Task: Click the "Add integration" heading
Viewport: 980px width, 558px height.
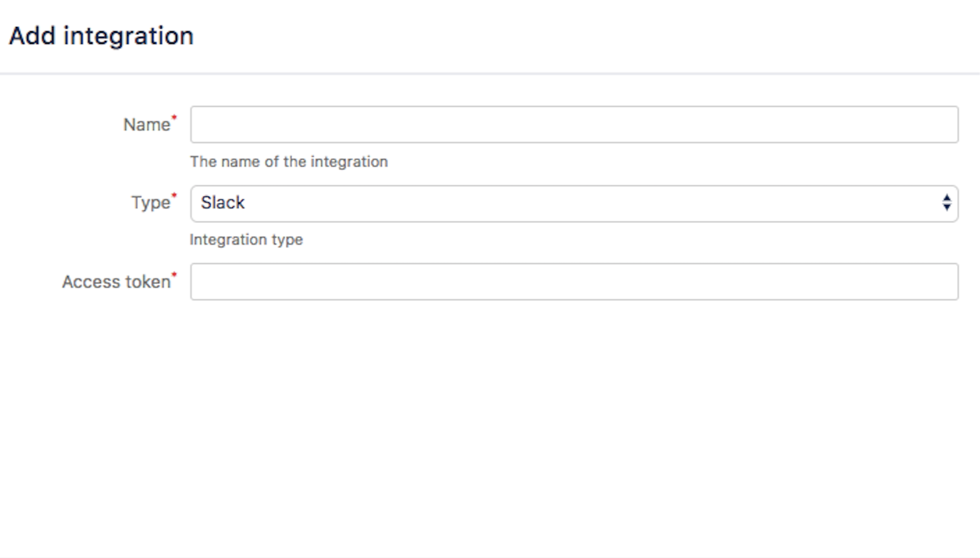Action: 101,36
